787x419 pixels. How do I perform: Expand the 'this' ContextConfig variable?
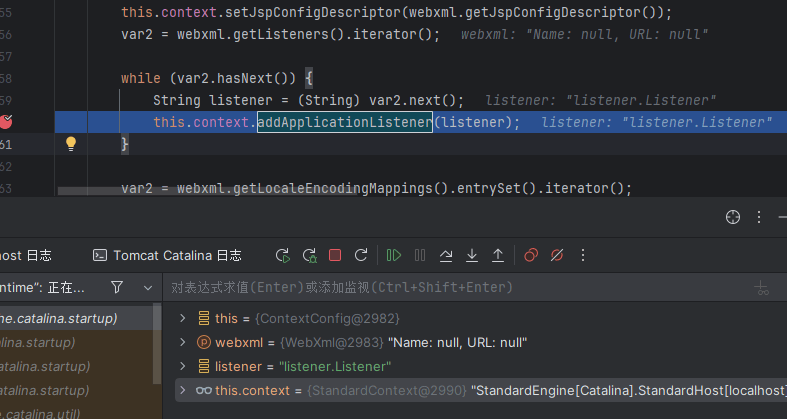(182, 318)
